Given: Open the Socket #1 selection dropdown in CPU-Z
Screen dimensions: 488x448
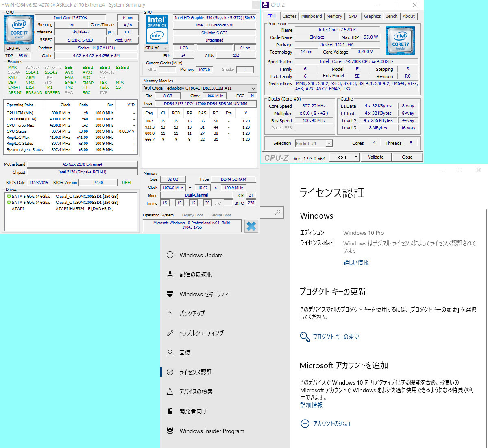Looking at the screenshot, I should point(314,144).
